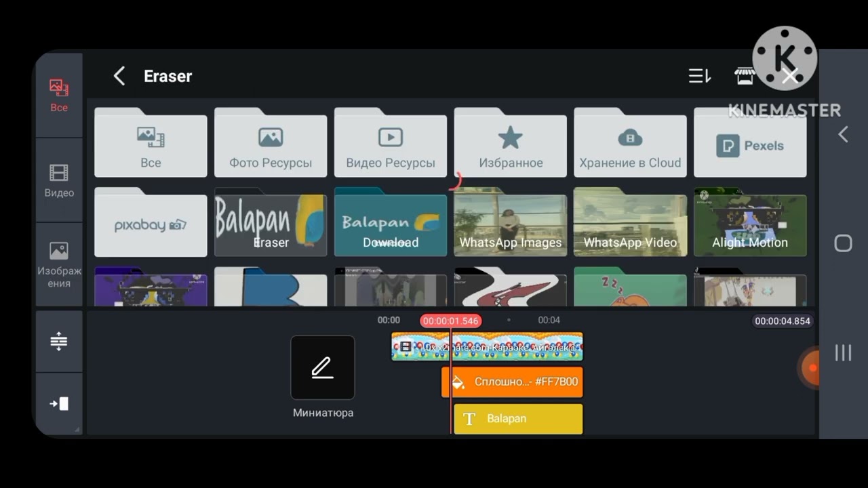Tap the 00:00:04.854 total duration label
This screenshot has width=868, height=488.
click(x=783, y=321)
